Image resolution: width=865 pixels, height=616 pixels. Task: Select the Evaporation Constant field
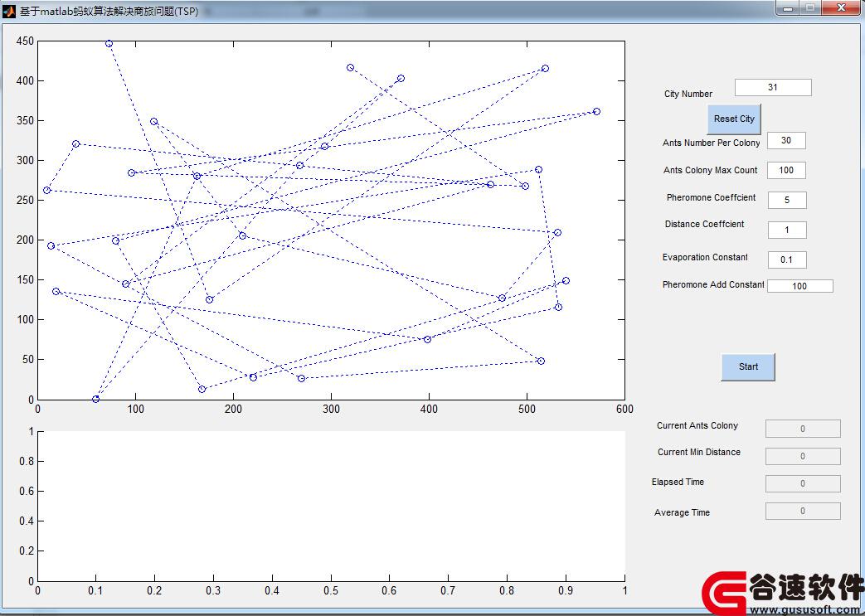pyautogui.click(x=787, y=259)
